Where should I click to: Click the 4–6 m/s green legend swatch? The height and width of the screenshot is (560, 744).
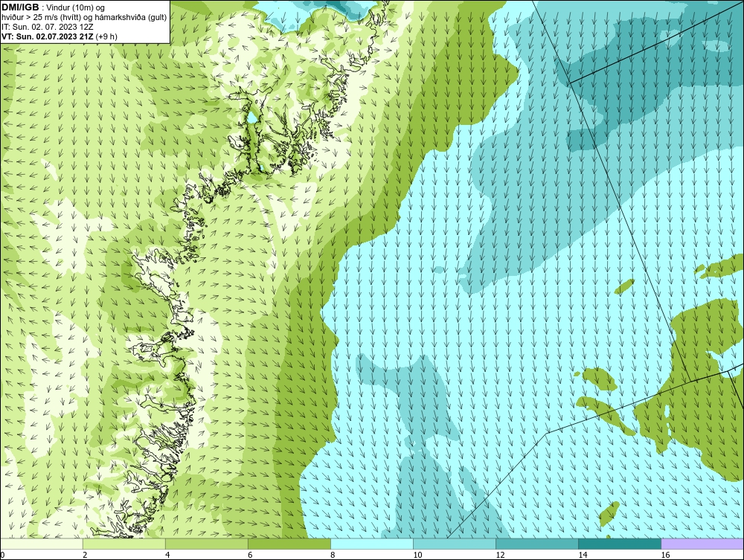point(207,544)
